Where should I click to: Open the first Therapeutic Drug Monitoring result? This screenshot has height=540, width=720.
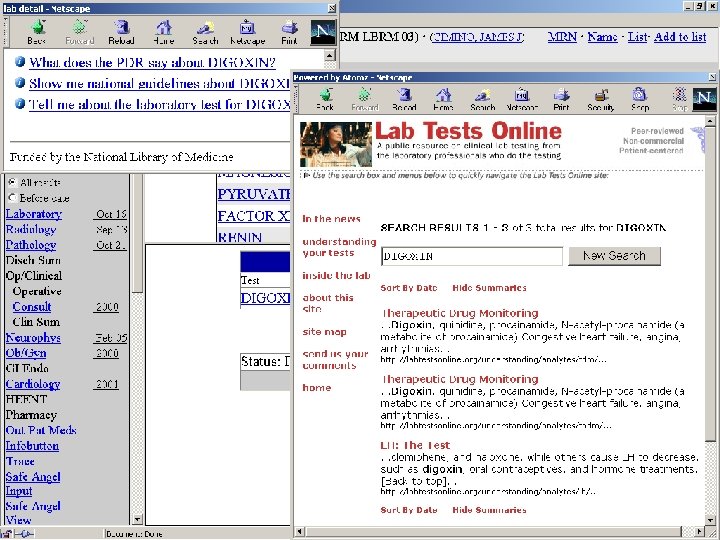tap(460, 313)
